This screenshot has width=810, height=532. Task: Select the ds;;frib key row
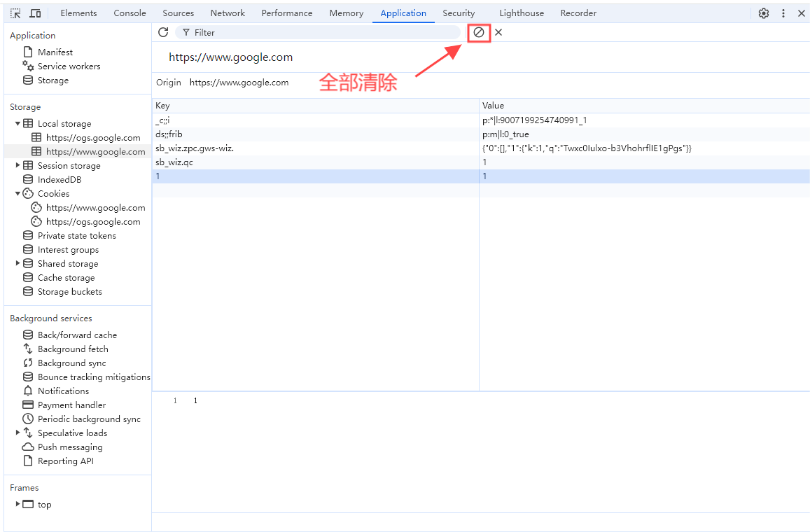(316, 134)
